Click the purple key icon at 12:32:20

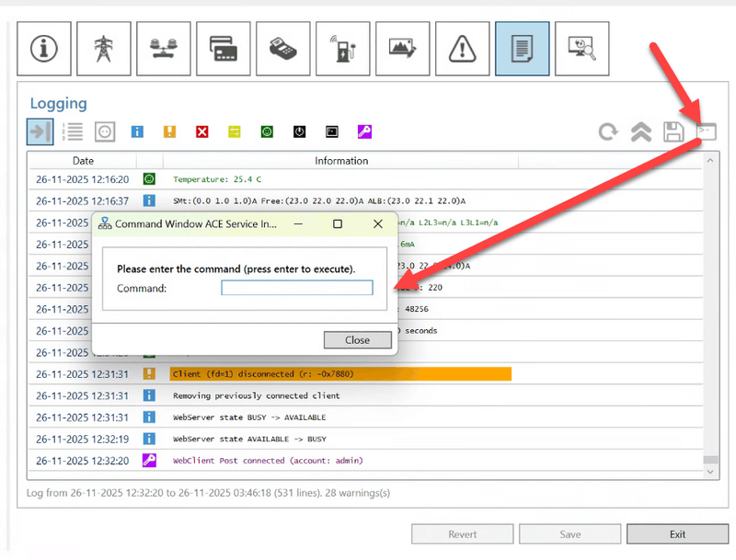pyautogui.click(x=149, y=460)
